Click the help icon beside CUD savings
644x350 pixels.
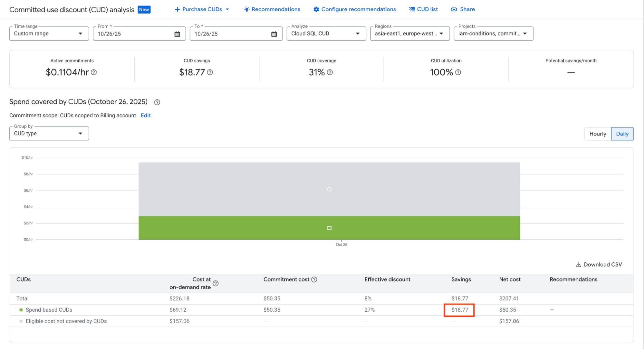pos(210,72)
